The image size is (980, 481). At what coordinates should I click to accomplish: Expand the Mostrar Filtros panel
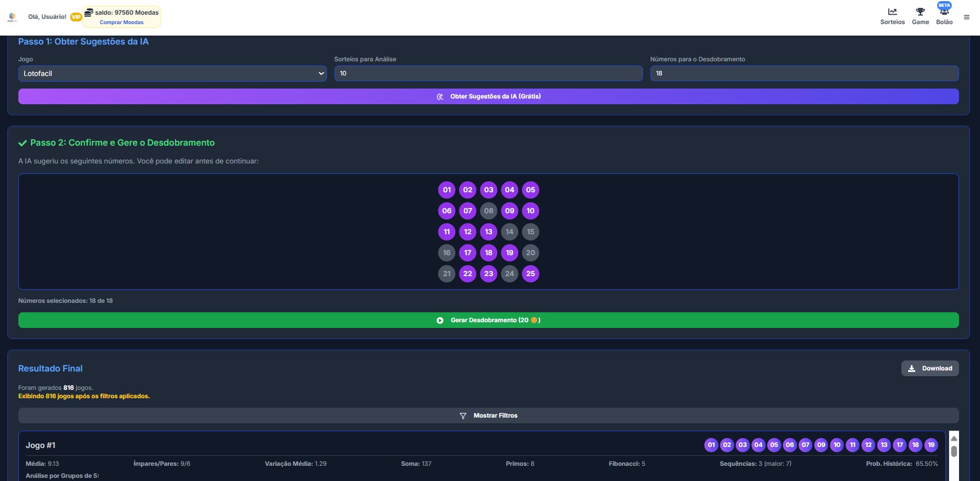pos(488,416)
